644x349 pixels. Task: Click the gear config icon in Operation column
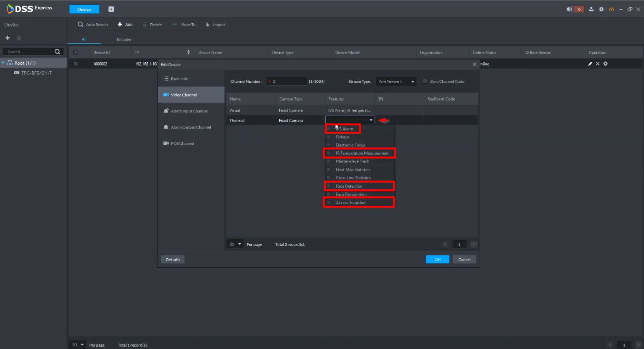point(605,64)
